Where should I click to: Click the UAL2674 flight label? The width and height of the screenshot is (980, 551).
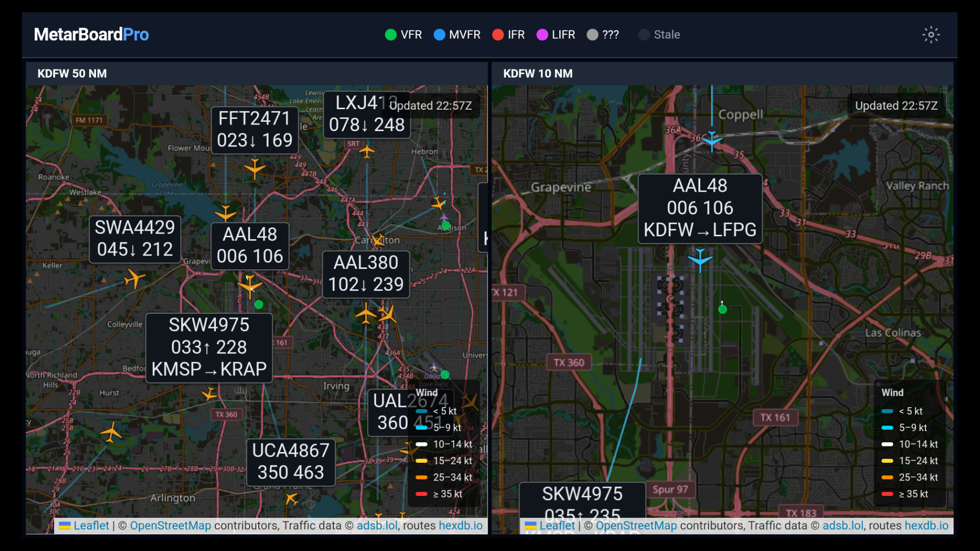tap(410, 412)
